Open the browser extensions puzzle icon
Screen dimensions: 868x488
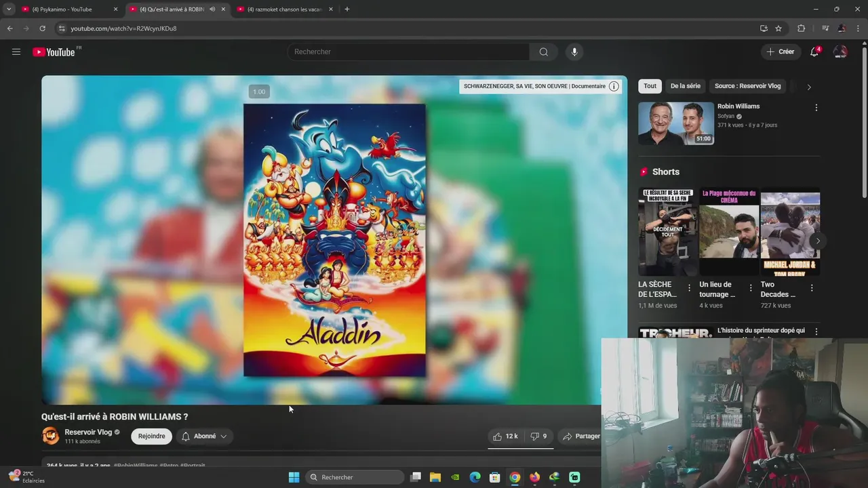[x=801, y=28]
